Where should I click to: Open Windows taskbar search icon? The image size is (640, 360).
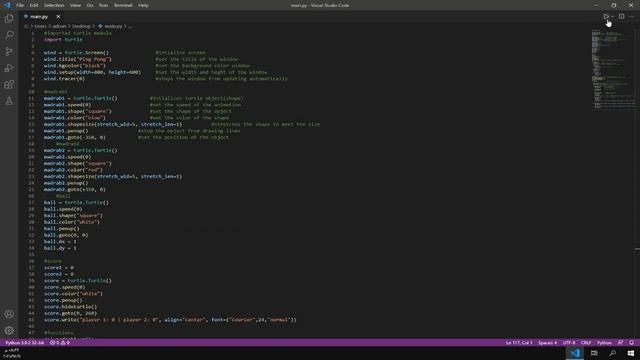click(x=613, y=353)
